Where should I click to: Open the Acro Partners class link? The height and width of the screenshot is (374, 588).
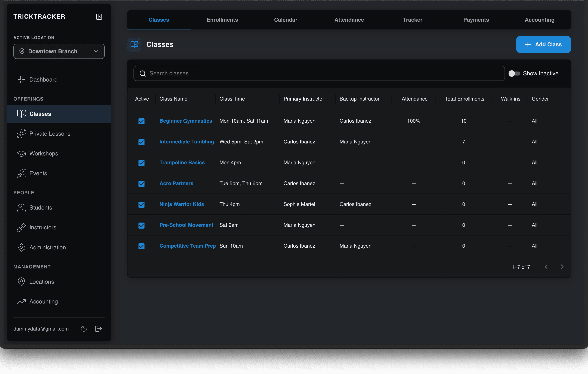(x=176, y=183)
